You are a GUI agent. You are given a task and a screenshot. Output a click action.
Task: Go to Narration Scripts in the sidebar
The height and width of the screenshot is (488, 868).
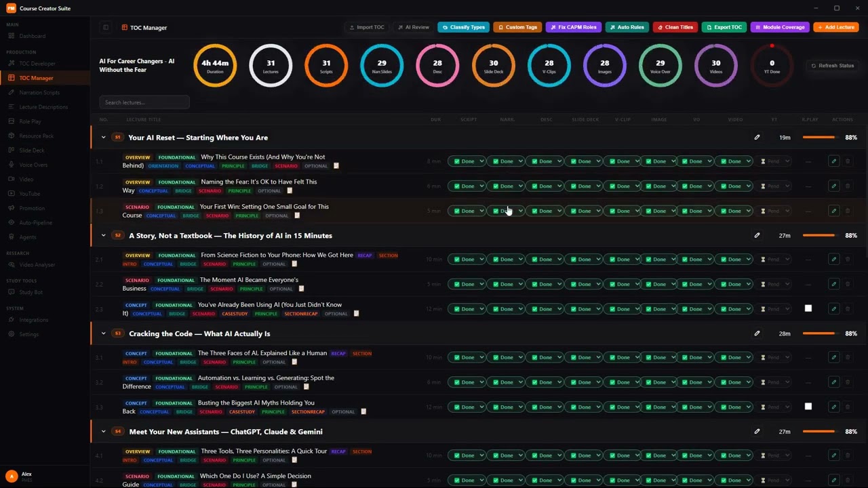click(x=45, y=92)
